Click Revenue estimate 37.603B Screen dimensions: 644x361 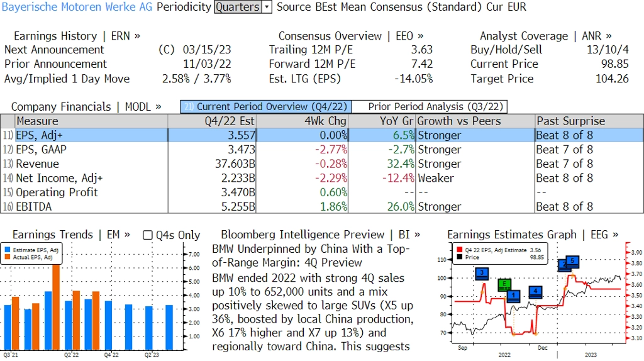(x=235, y=164)
